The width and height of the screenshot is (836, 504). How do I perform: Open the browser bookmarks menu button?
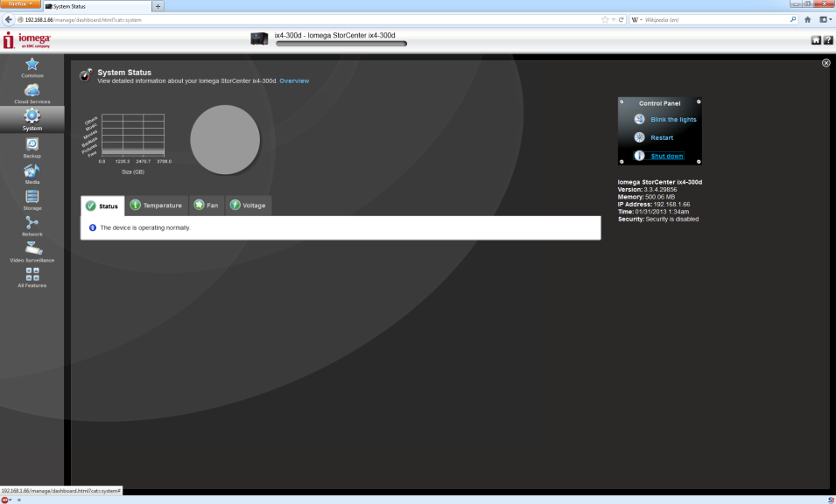(x=825, y=20)
